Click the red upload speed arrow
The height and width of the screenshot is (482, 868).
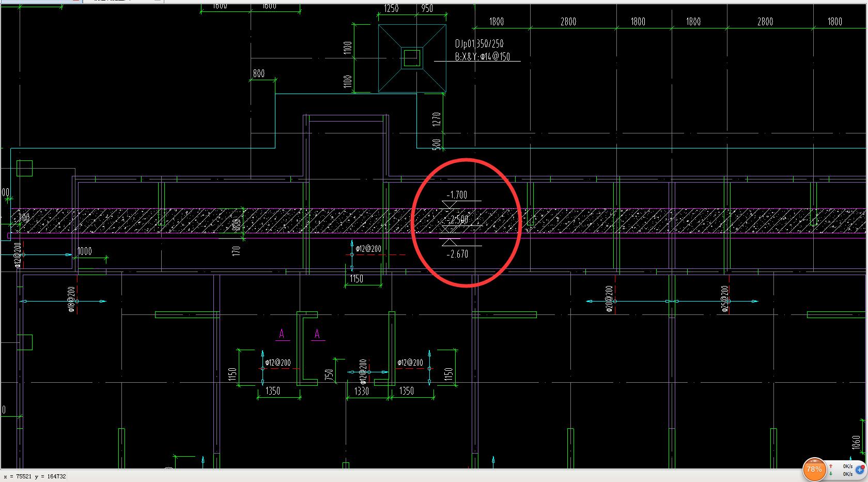pos(830,466)
